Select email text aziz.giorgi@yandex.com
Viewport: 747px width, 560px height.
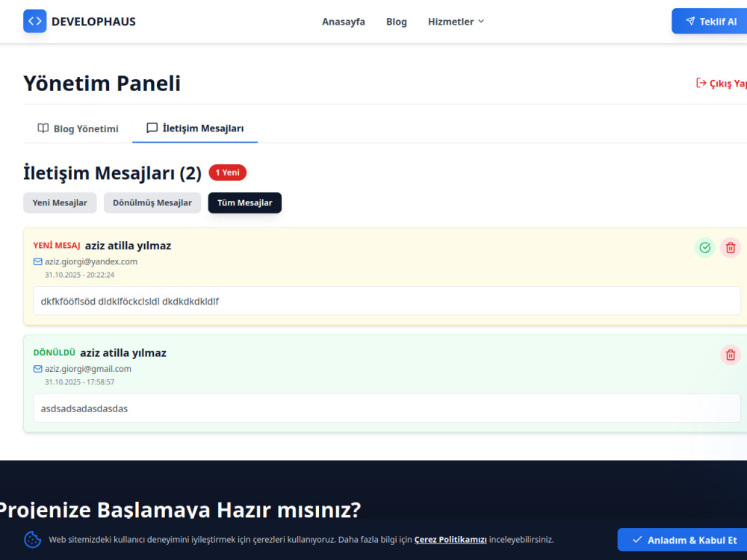(91, 261)
